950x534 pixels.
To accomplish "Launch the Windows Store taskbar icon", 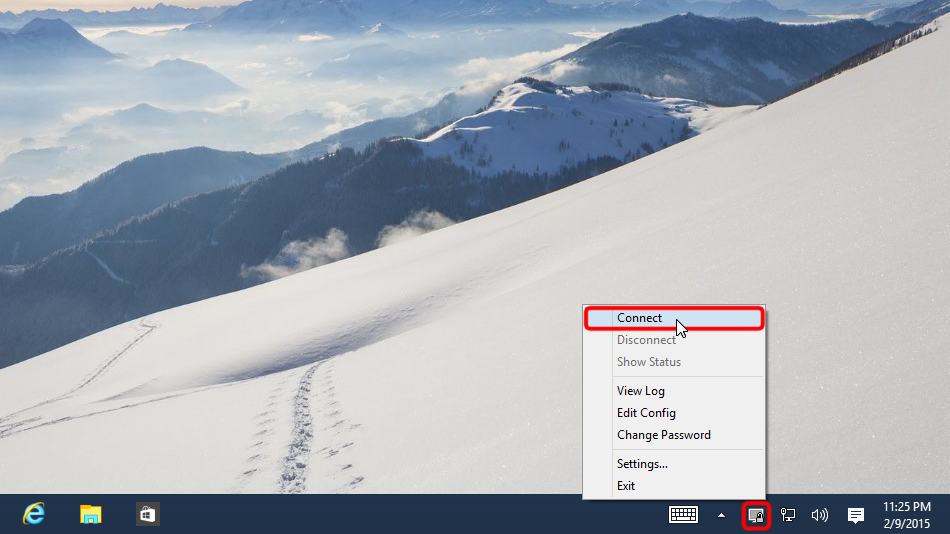I will tap(148, 514).
